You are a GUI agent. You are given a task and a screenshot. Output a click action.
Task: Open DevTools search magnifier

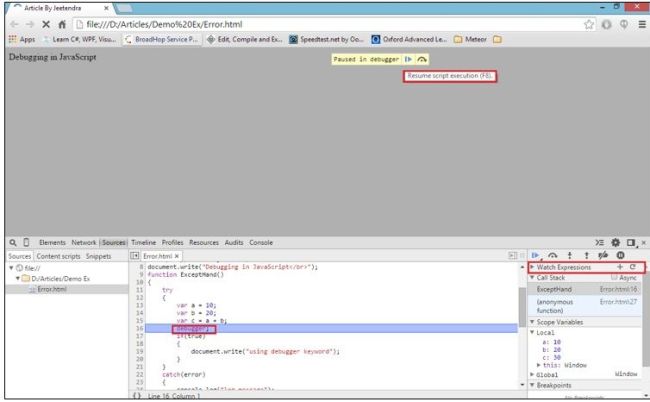click(x=13, y=242)
